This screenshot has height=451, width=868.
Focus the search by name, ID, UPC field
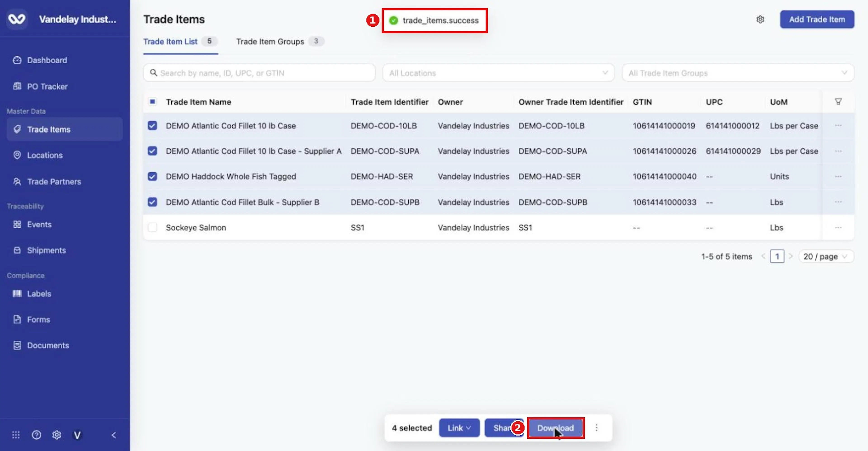click(259, 73)
